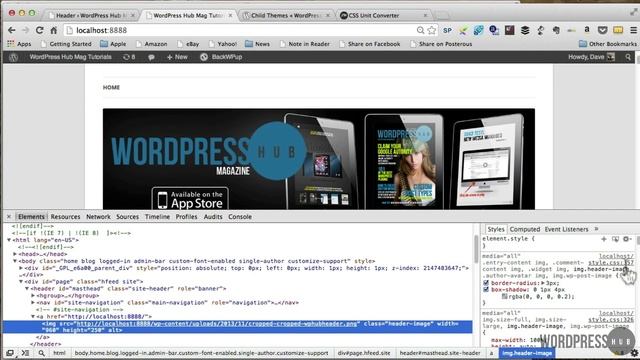The height and width of the screenshot is (360, 640).
Task: Expand the border-radius shorthand triangle
Action: tap(543, 283)
